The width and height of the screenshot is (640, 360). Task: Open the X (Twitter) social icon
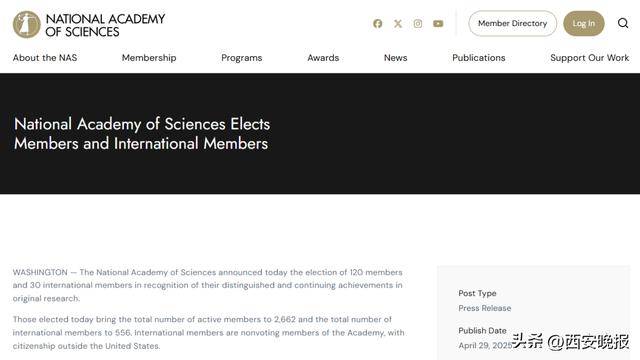point(398,24)
